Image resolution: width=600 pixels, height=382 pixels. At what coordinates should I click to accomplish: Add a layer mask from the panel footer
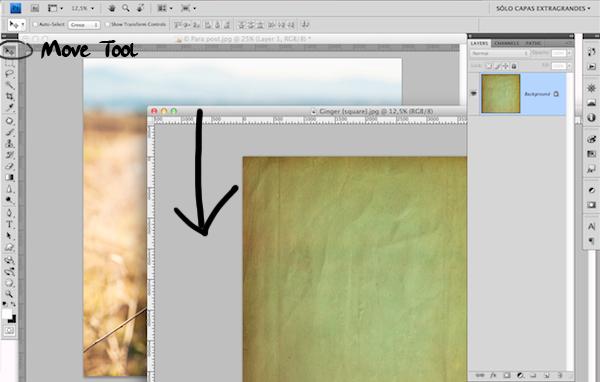(507, 375)
